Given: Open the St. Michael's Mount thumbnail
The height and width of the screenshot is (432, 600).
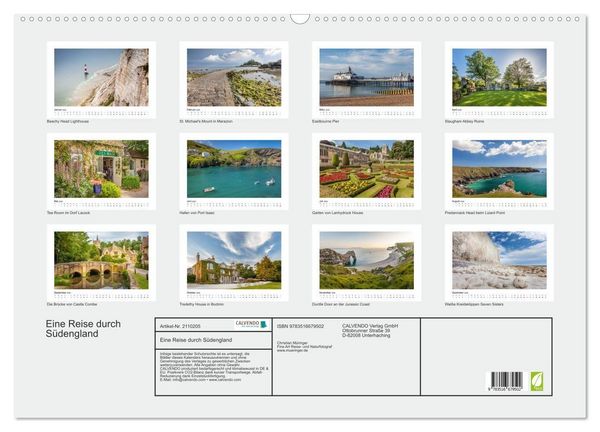Looking at the screenshot, I should point(234,77).
